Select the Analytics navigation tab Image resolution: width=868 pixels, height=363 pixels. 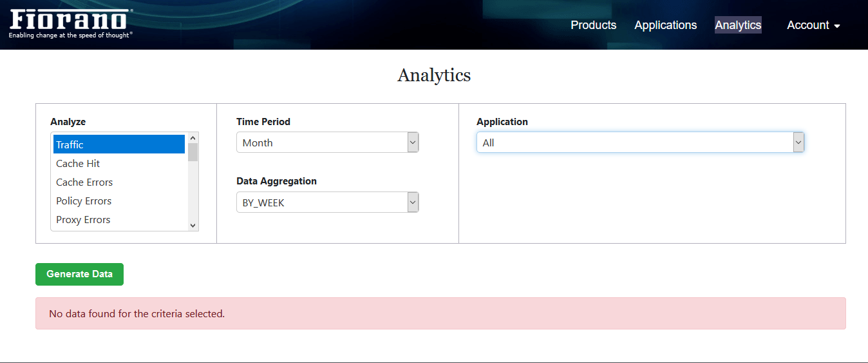tap(738, 25)
